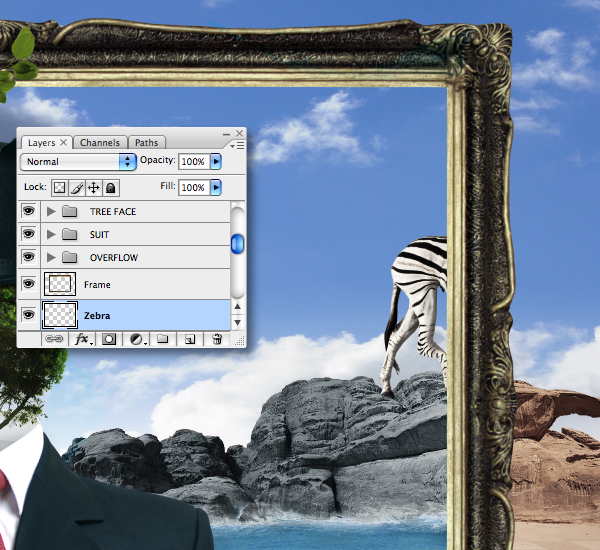Viewport: 600px width, 550px height.
Task: Hide the OVERFLOW group
Action: 29,257
